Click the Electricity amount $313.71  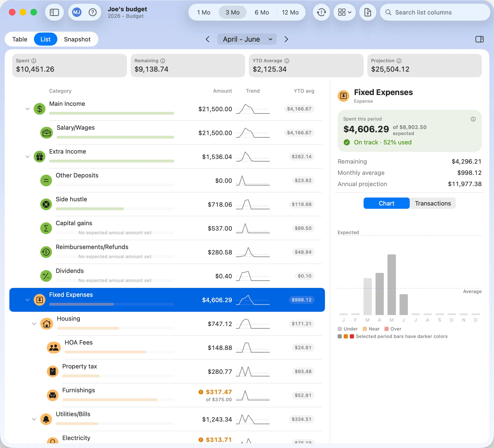coord(219,440)
